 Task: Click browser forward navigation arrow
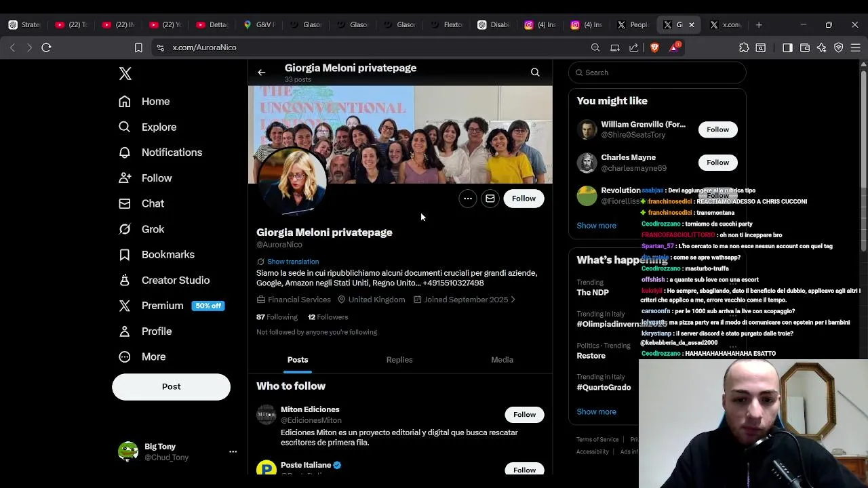click(x=29, y=47)
